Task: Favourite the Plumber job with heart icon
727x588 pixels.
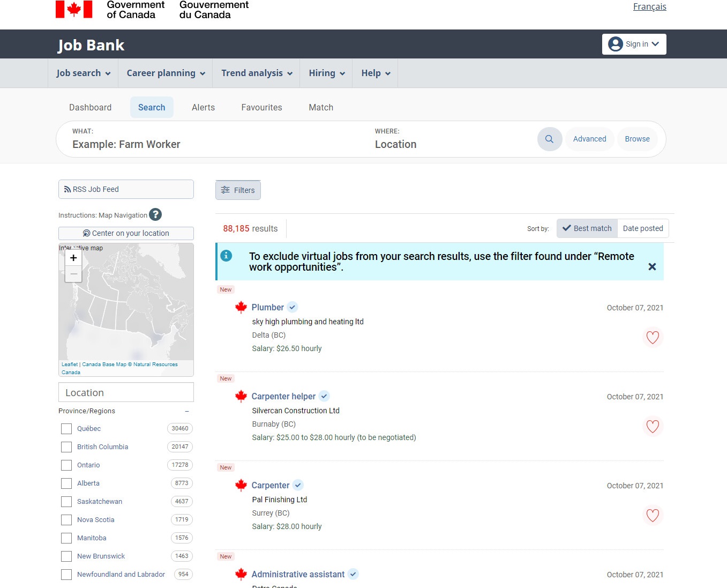Action: (x=652, y=337)
